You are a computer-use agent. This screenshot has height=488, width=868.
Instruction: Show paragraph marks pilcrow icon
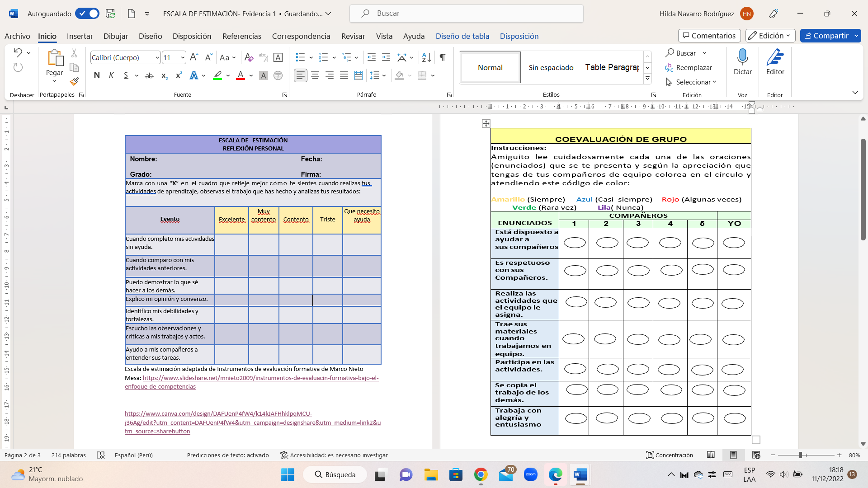pyautogui.click(x=443, y=57)
